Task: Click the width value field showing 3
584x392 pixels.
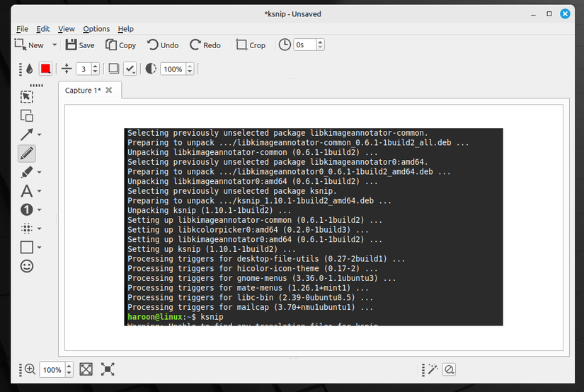Action: (84, 69)
